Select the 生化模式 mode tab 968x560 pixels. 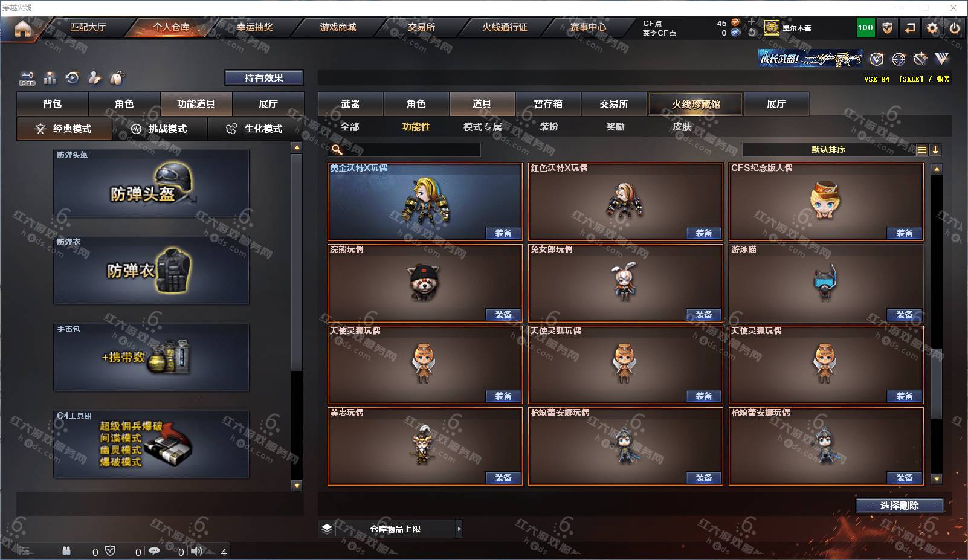[255, 129]
